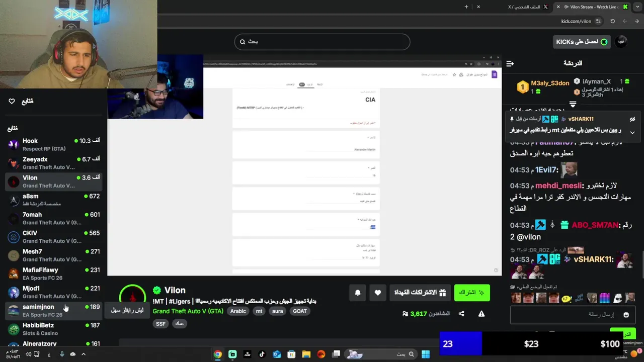Click the share icon next to viewer count
Image resolution: width=644 pixels, height=362 pixels.
click(x=461, y=314)
